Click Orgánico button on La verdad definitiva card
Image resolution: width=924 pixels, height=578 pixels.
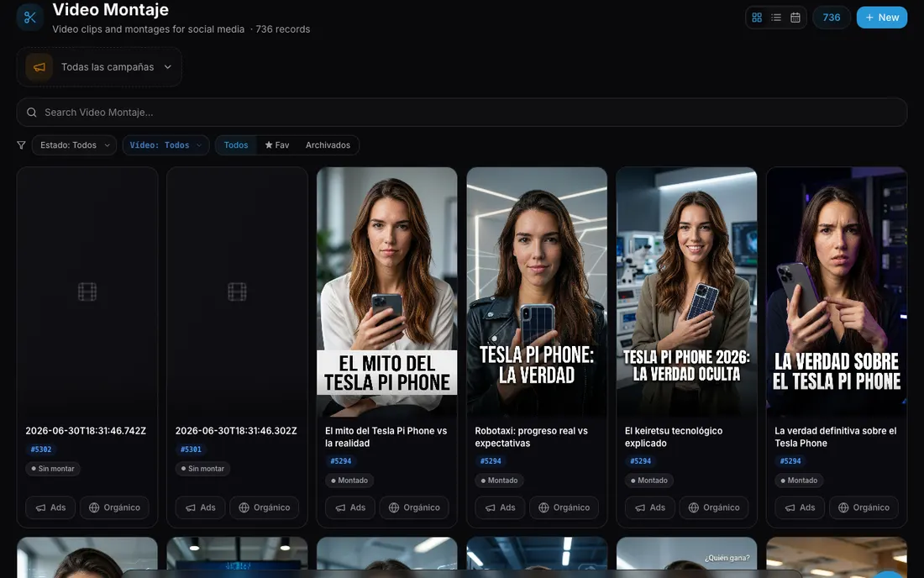[x=864, y=507]
